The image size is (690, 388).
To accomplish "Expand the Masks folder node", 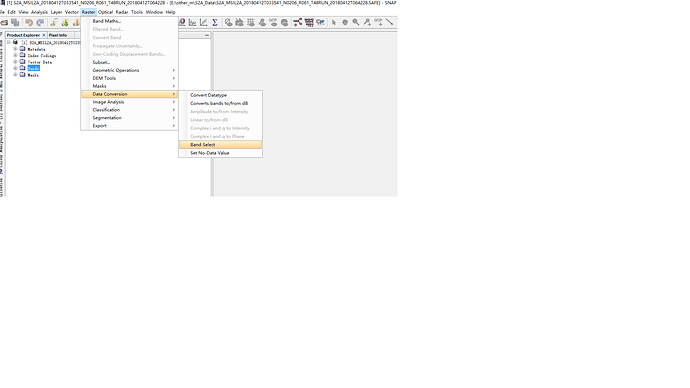I will (x=15, y=75).
